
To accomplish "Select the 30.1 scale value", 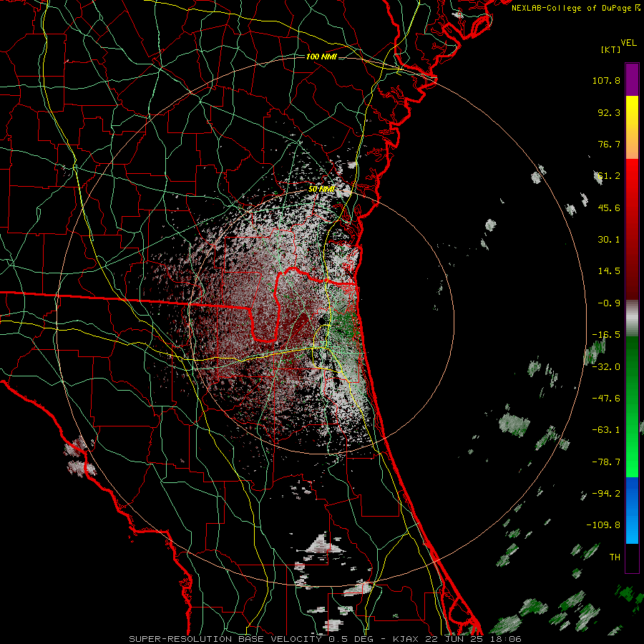I will coord(609,240).
